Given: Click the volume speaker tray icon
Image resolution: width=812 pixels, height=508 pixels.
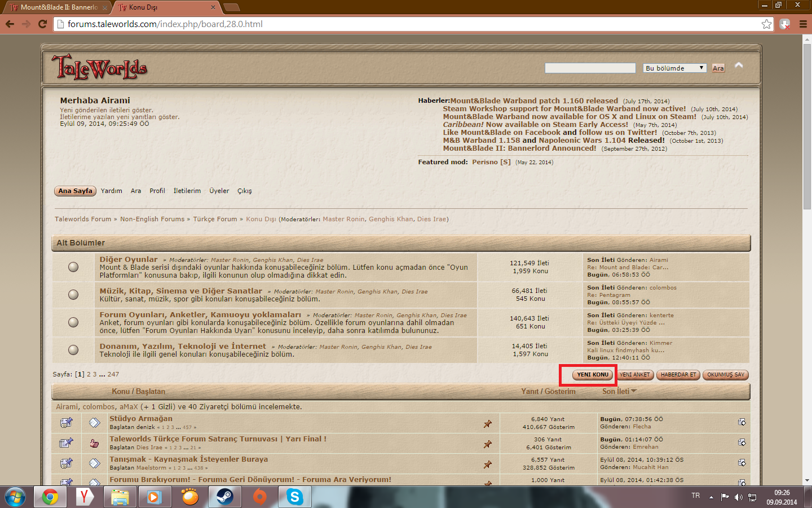Looking at the screenshot, I should [x=738, y=497].
